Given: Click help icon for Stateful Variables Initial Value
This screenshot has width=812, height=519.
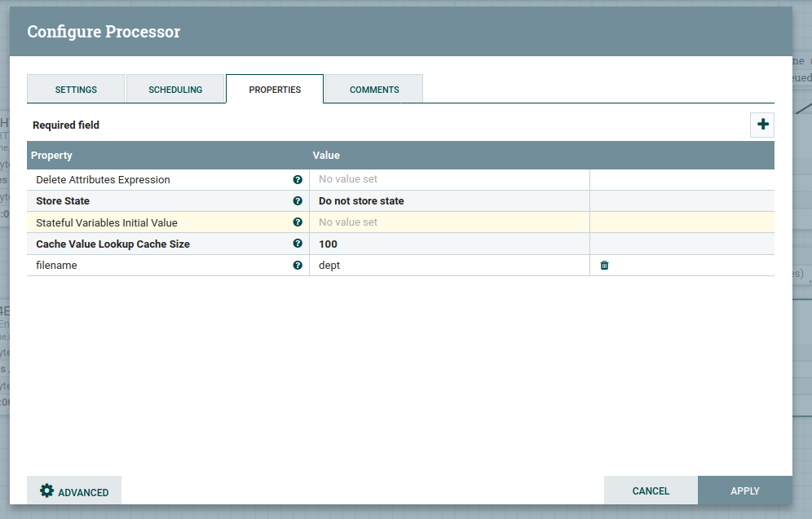Looking at the screenshot, I should click(298, 222).
